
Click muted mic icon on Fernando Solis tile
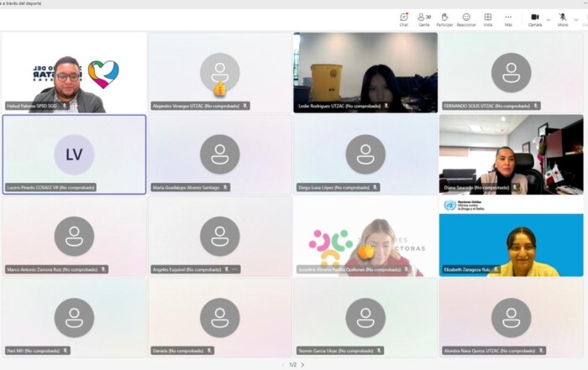tap(536, 106)
